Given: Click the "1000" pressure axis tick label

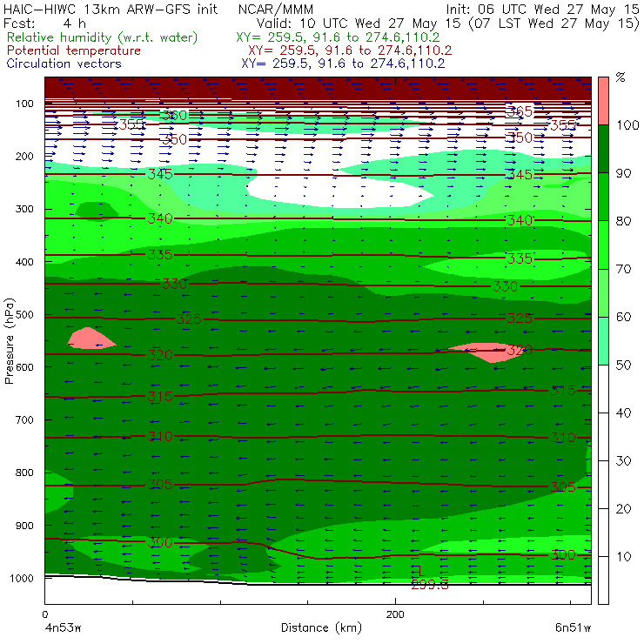Looking at the screenshot, I should point(21,578).
